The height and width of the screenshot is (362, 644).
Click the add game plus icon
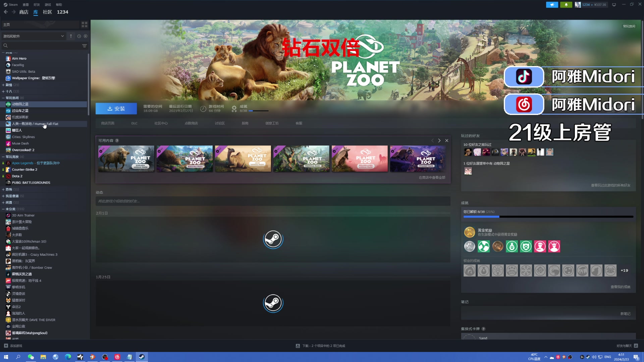pos(6,346)
